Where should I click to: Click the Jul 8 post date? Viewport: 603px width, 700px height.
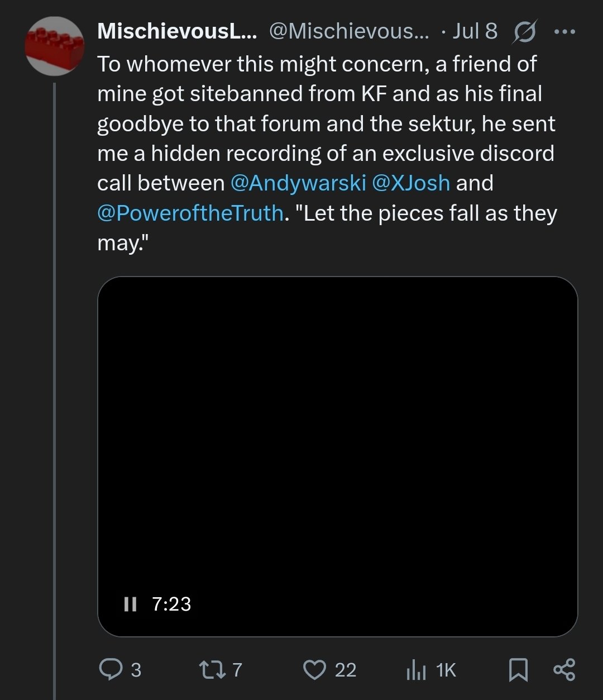coord(475,31)
